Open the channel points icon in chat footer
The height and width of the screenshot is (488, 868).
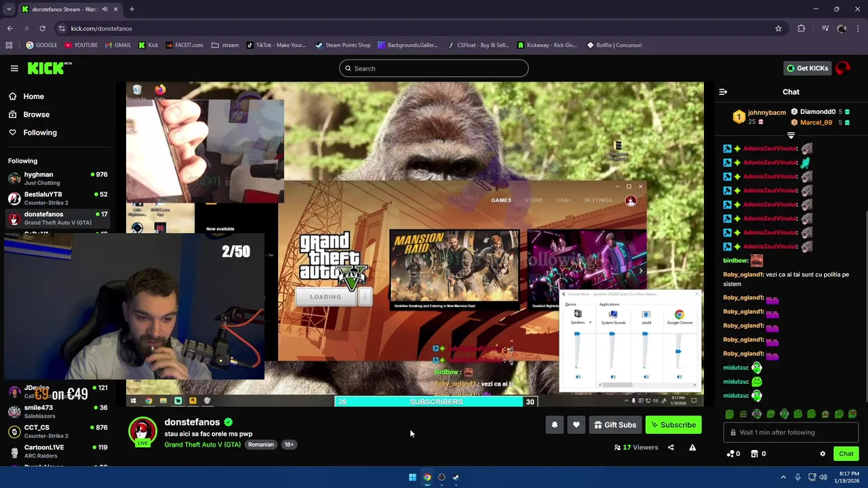tap(733, 454)
